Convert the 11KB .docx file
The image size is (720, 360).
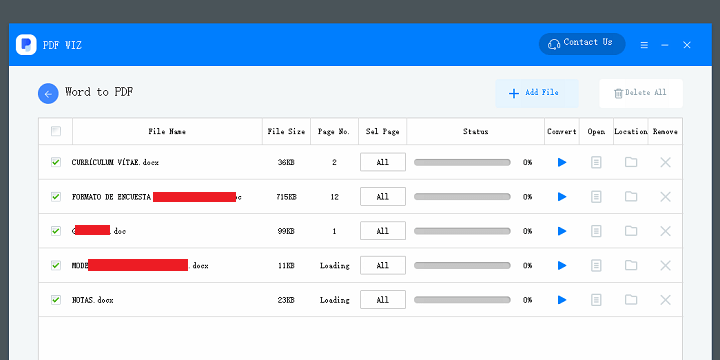pos(562,265)
